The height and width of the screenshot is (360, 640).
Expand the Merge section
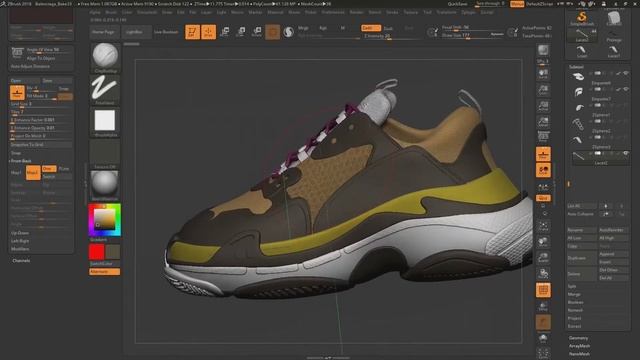point(574,294)
